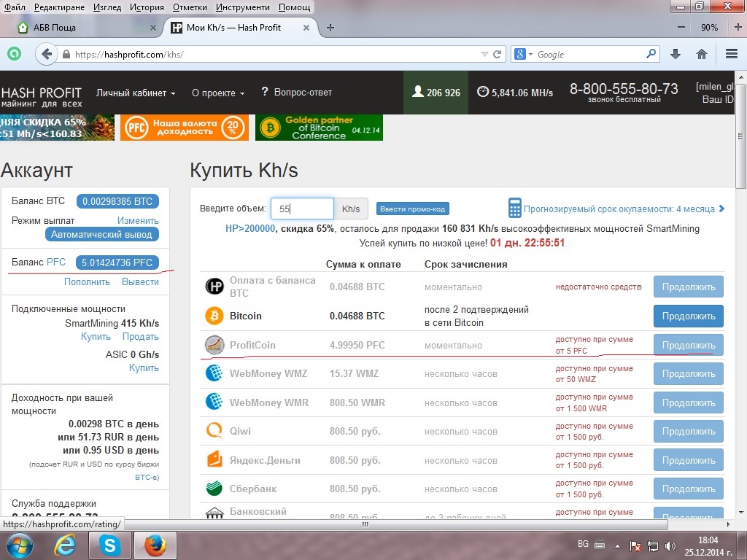This screenshot has height=560, width=747.
Task: Click the browser back arrow button
Action: [x=46, y=54]
